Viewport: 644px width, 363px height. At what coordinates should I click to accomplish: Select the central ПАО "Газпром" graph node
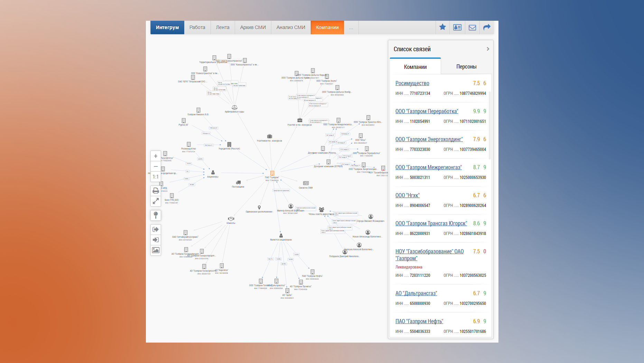[272, 173]
